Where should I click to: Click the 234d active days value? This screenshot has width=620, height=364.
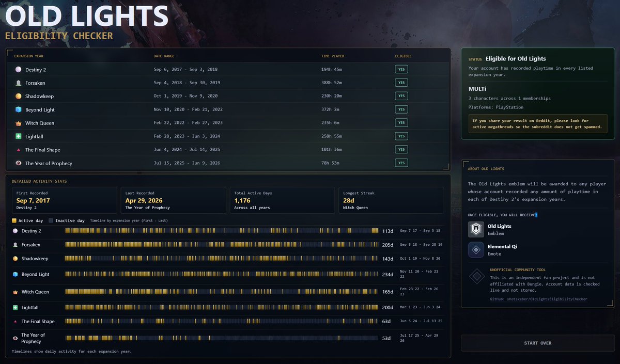(x=388, y=275)
